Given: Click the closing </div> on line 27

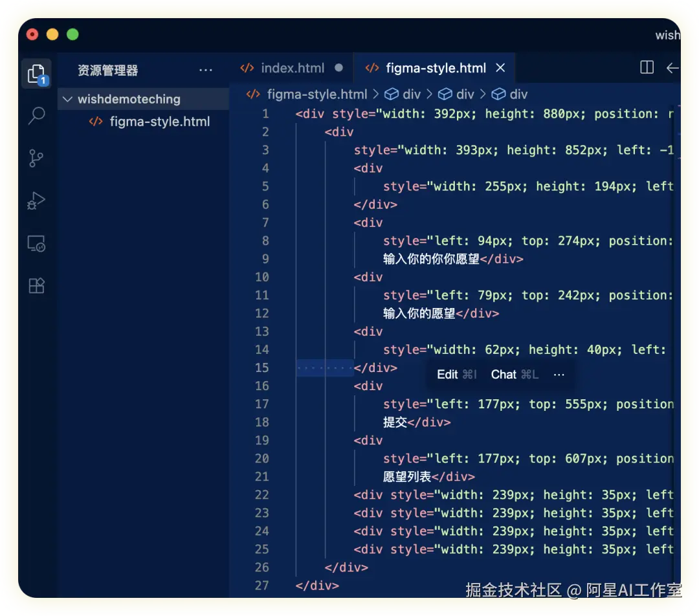Looking at the screenshot, I should pos(317,585).
